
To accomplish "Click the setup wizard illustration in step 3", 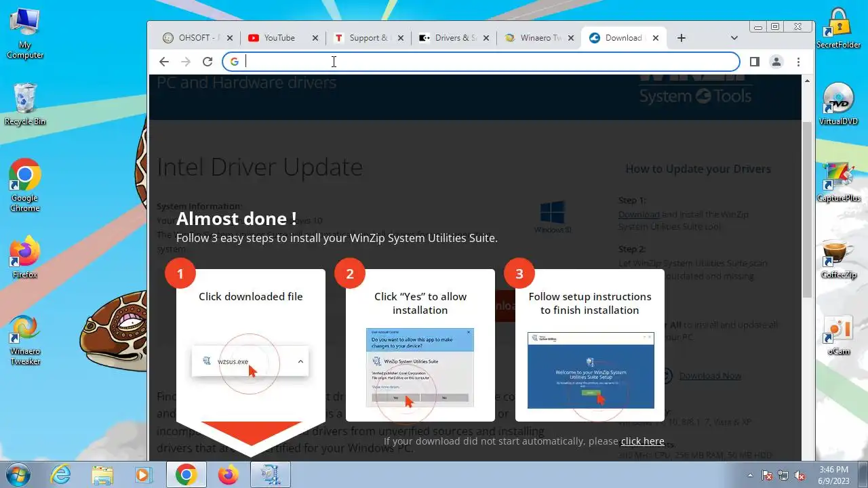I will 591,370.
